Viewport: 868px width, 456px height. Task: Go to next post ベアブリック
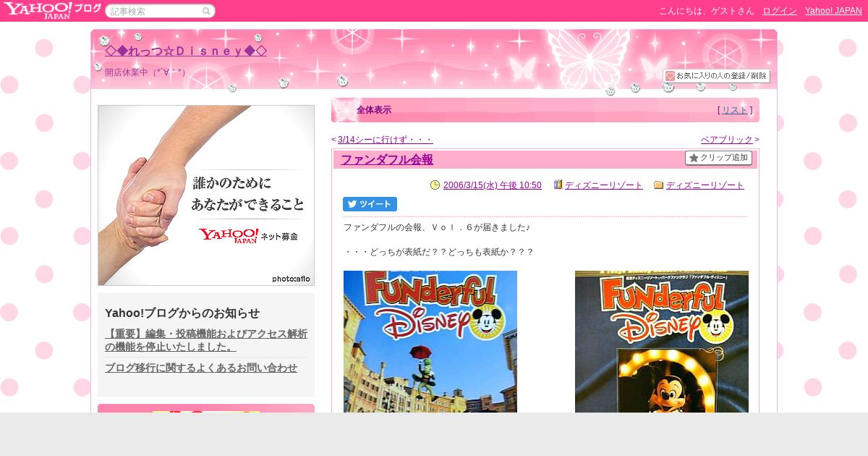[x=727, y=140]
